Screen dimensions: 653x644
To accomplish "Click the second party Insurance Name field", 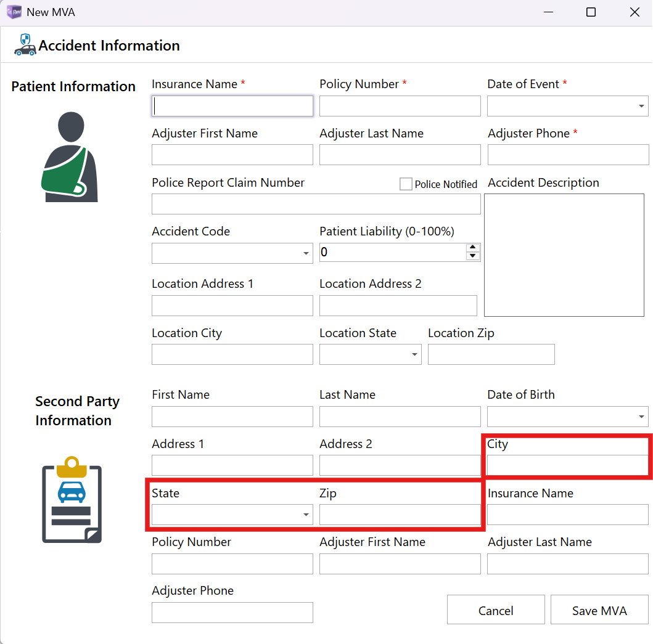I will point(568,515).
